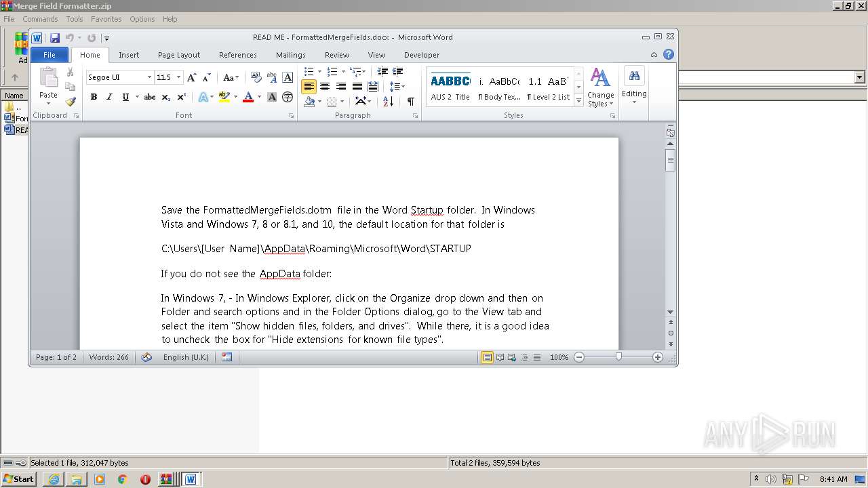868x488 pixels.
Task: Open the 11.5 font size dropdown
Action: tap(178, 77)
